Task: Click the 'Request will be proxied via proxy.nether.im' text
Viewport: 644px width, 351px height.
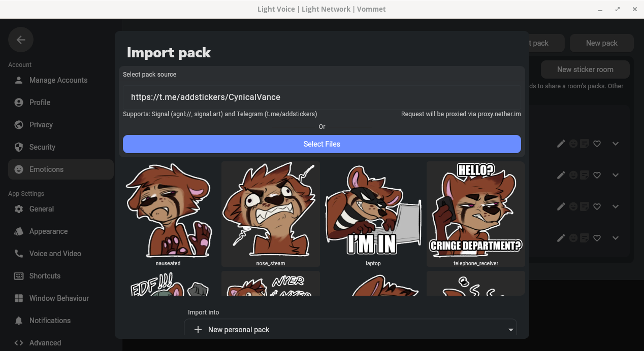Action: (461, 114)
